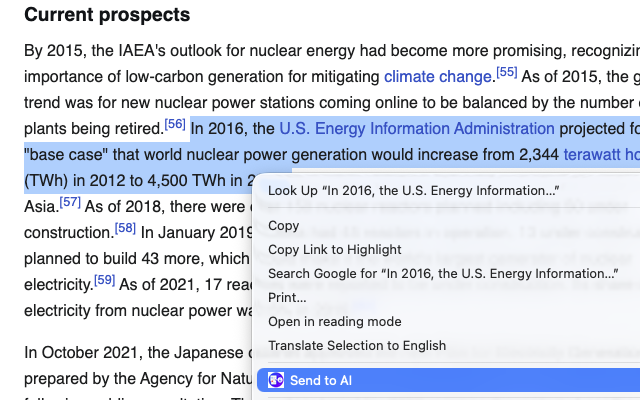This screenshot has width=640, height=400.
Task: Open U.S. Energy Information Administration link
Action: pos(417,129)
